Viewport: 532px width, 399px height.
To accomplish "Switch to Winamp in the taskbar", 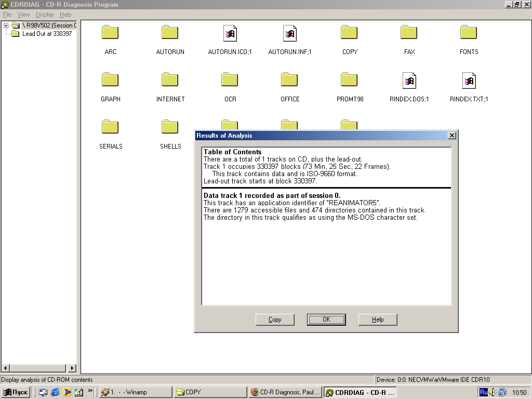I will click(x=135, y=392).
